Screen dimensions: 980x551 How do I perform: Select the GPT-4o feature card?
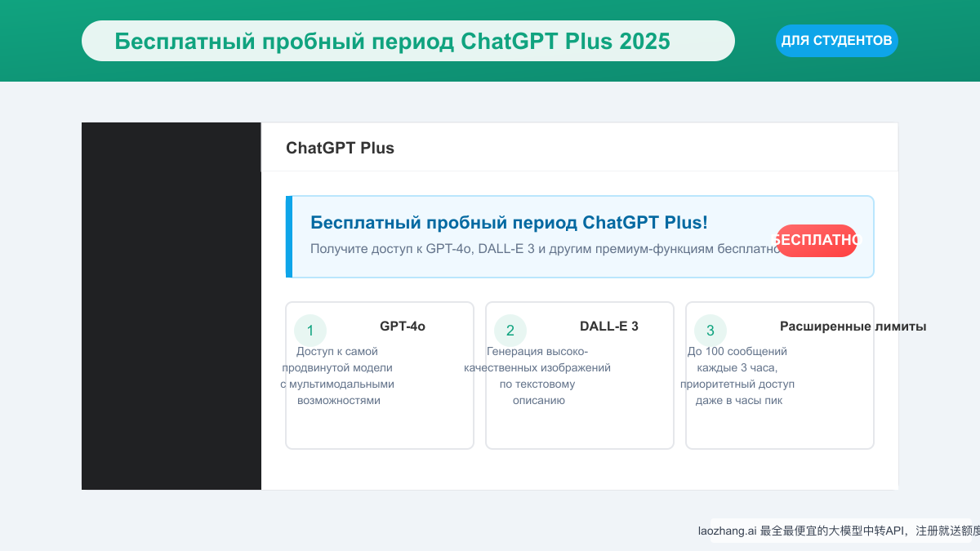380,375
